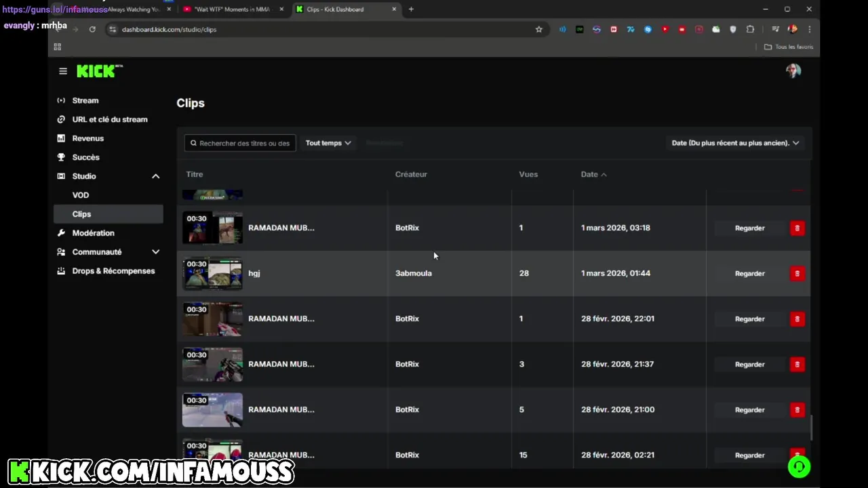Click the hgj clip title
Screen dimensions: 868x488
point(254,274)
